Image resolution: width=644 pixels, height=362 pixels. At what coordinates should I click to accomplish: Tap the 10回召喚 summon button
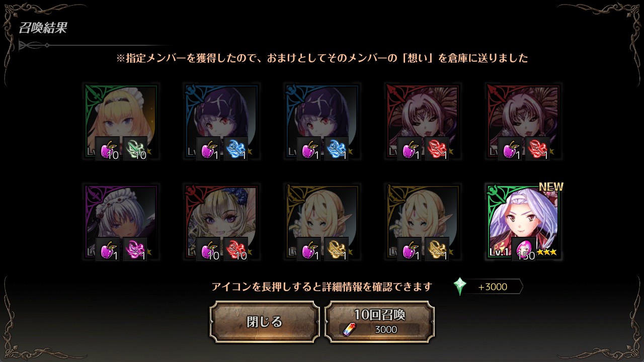tap(379, 322)
